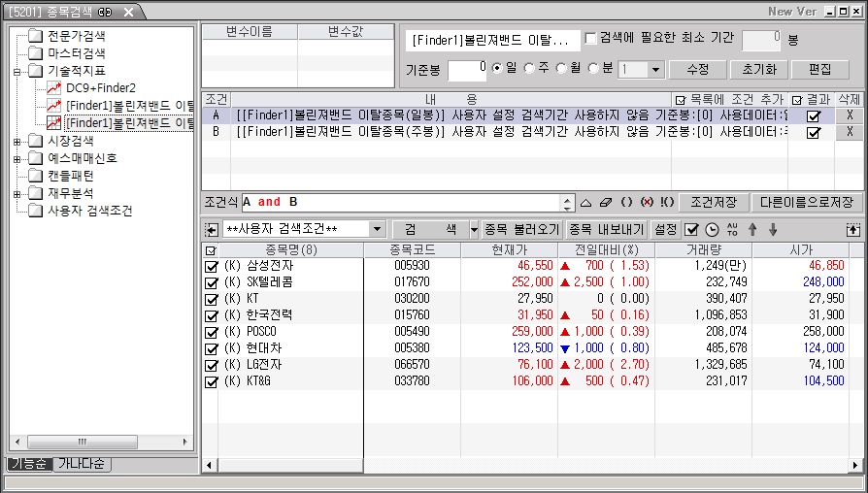Viewport: 868px width, 493px height.
Task: Click the collapse panel icon at far right of results toolbar
Action: [853, 230]
